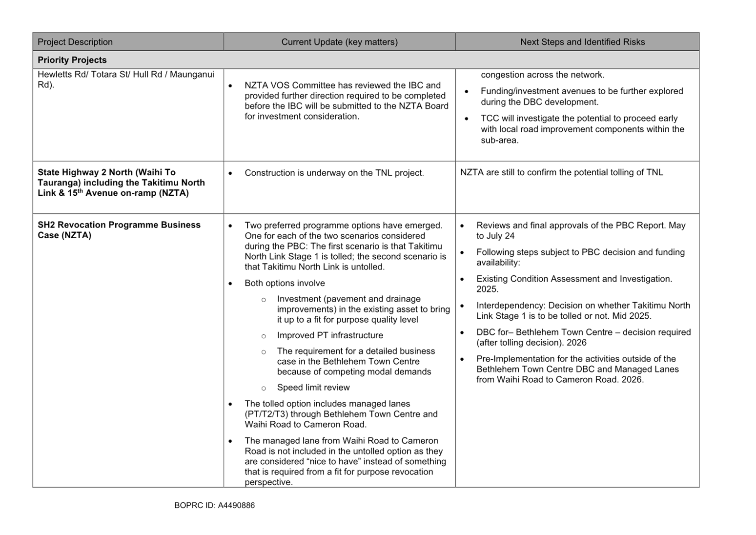756x535 pixels.
Task: Select 'DBC for– Bethlehem Town Centre' bullet
Action: [x=584, y=337]
